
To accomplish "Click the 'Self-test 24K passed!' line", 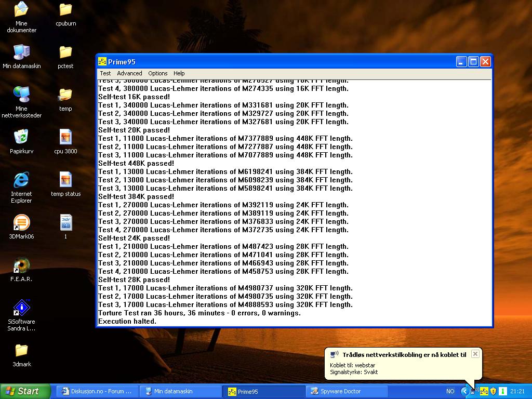I will tap(134, 238).
